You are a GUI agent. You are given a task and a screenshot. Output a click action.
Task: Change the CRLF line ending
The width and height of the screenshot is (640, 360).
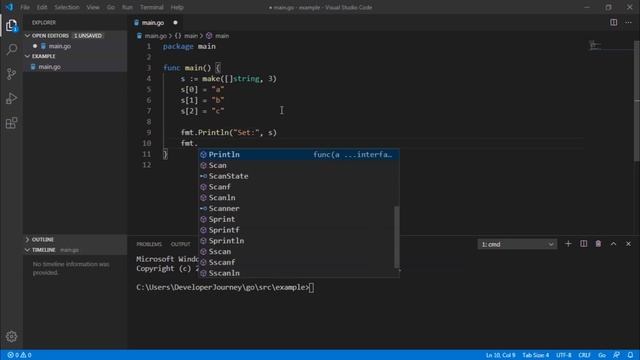[x=584, y=355]
